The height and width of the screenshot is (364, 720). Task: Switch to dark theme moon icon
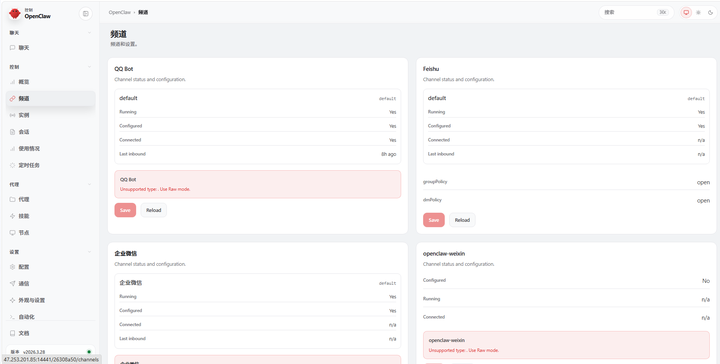(710, 13)
